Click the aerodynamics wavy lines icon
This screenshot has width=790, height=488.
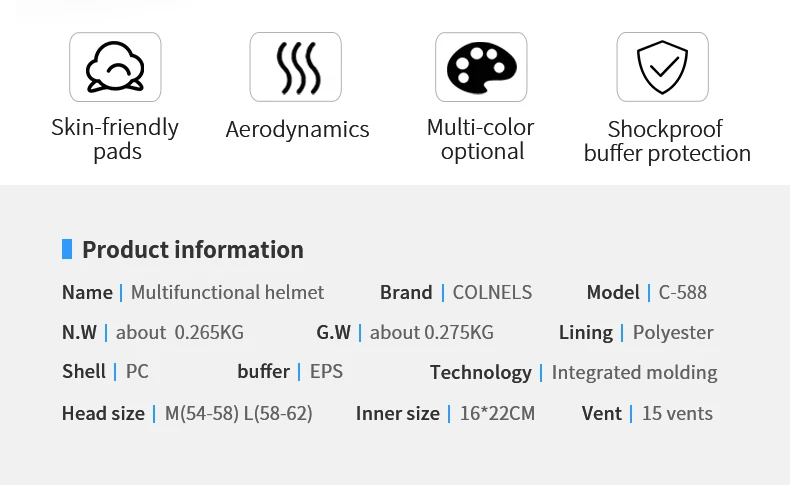296,67
